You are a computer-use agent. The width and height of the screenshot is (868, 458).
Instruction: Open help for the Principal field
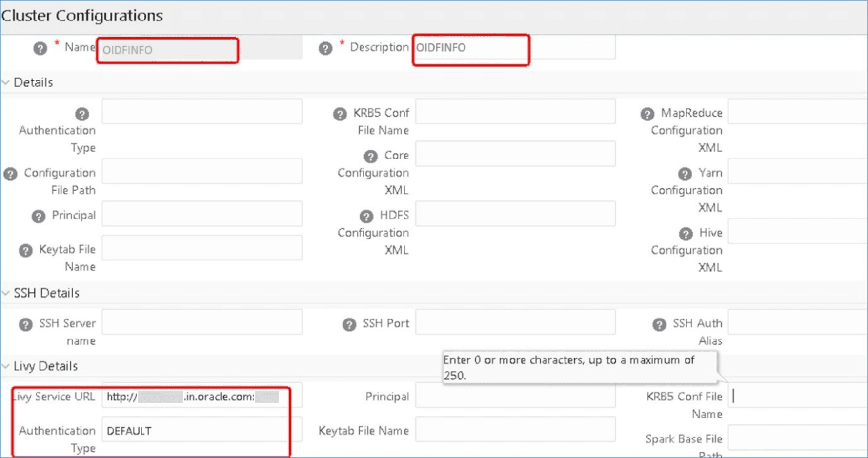pos(38,216)
